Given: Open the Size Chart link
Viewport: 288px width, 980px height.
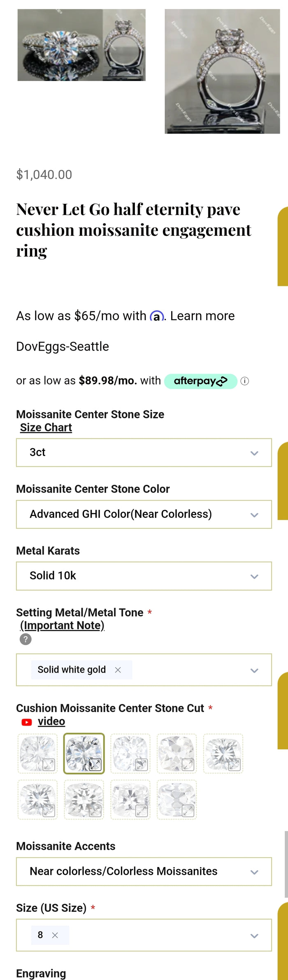Looking at the screenshot, I should pos(46,427).
